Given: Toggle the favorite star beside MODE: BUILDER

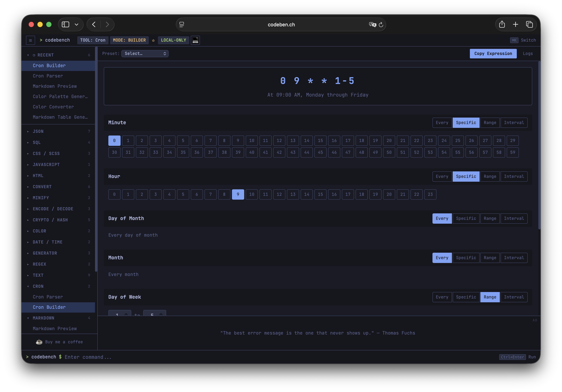Looking at the screenshot, I should pyautogui.click(x=153, y=40).
